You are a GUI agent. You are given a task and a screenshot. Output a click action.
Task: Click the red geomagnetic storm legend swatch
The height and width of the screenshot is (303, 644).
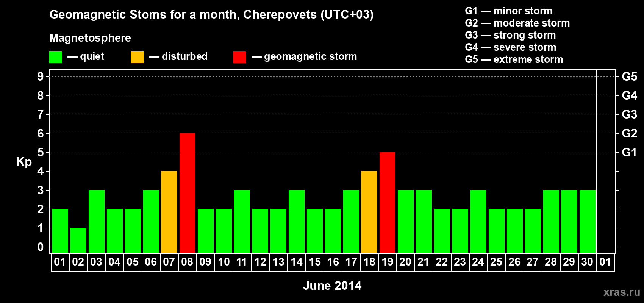tap(239, 57)
